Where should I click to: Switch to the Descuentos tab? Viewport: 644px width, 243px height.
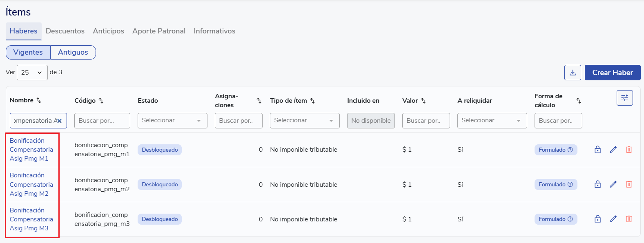[65, 31]
